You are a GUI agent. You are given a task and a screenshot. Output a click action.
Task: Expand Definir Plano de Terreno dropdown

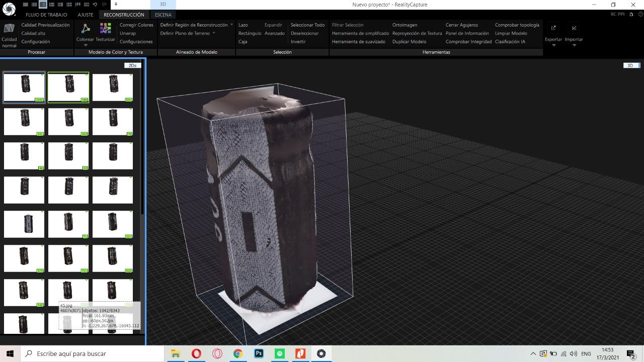[x=214, y=33]
